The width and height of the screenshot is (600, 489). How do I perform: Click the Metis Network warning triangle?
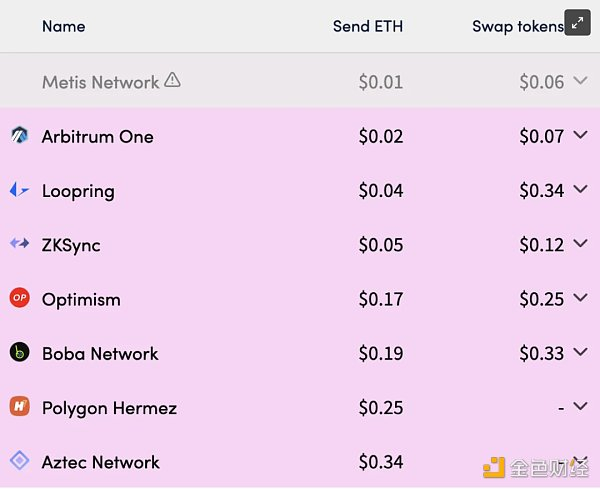coord(172,80)
